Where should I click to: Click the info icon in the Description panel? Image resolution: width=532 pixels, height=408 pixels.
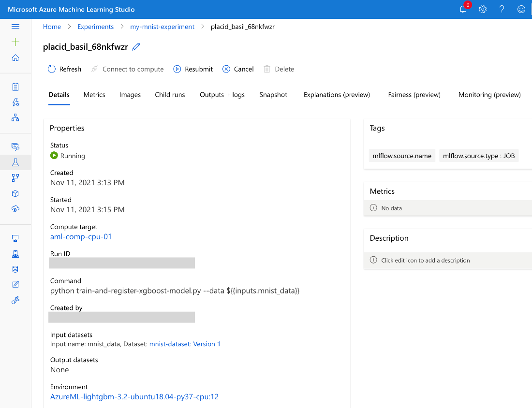[373, 260]
